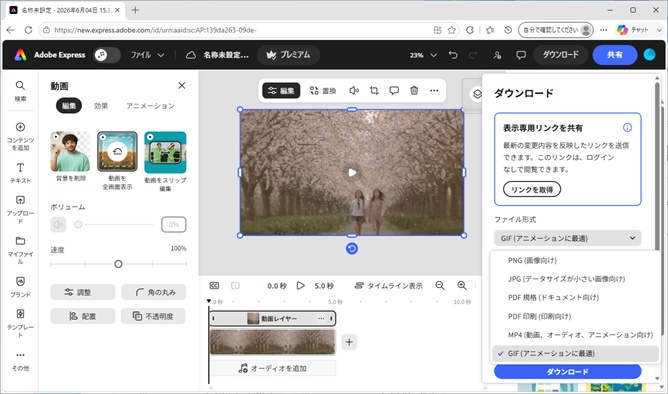Viewport: 668px width, 394px height.
Task: Open the search tool in left sidebar
Action: (20, 90)
